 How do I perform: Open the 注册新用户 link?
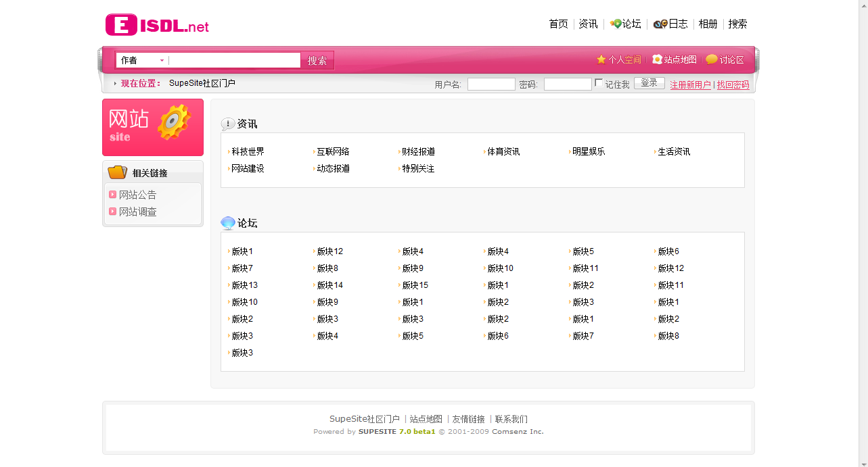(x=690, y=85)
